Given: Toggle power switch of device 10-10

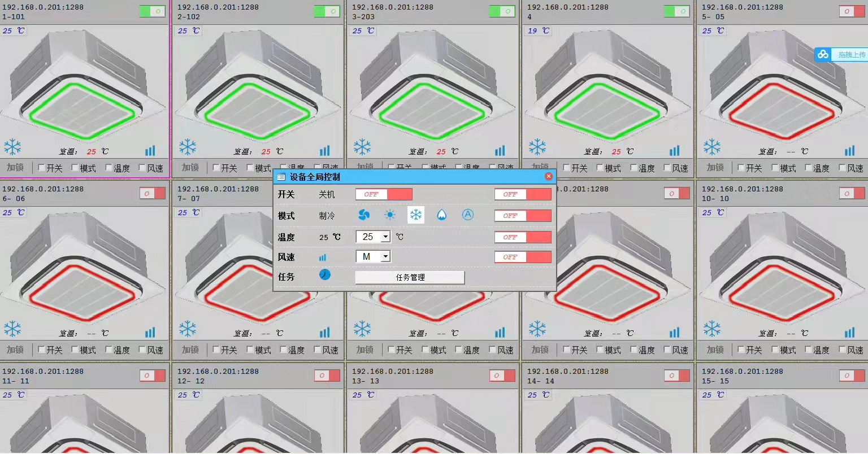Looking at the screenshot, I should 852,193.
